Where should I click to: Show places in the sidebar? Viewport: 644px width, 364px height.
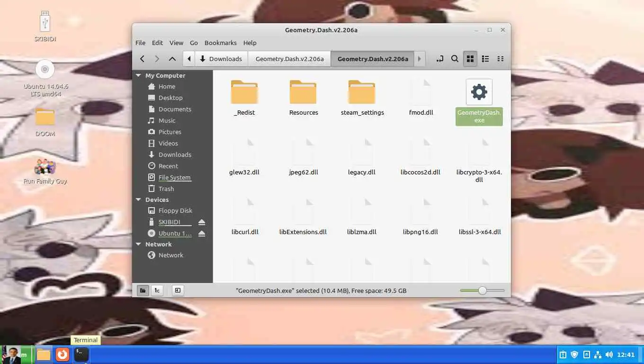pos(143,291)
